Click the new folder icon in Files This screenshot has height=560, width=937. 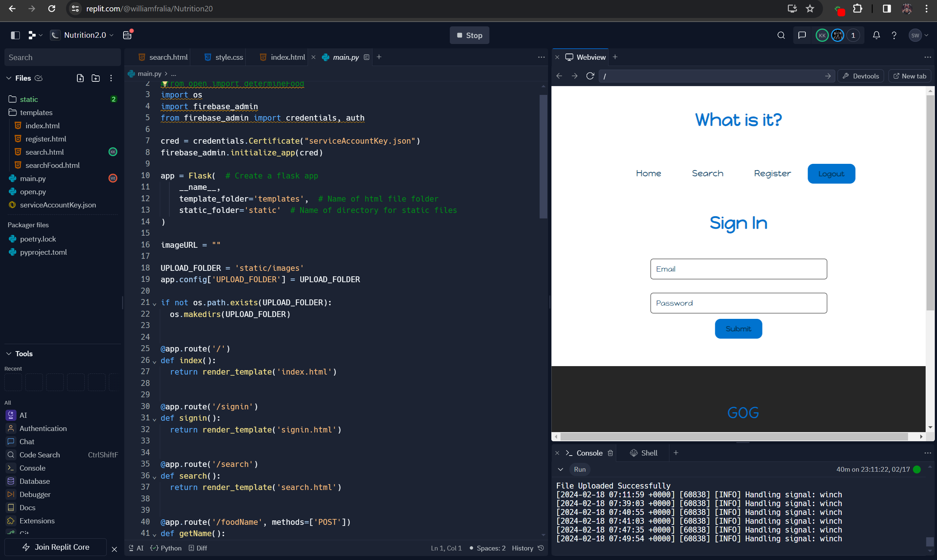pos(95,78)
